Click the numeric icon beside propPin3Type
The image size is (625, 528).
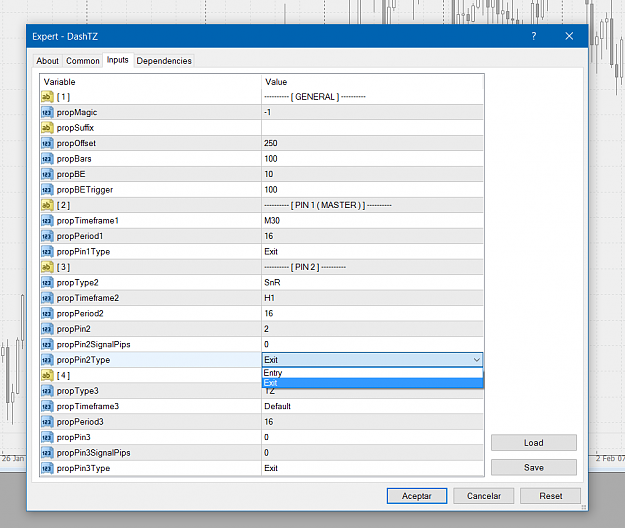click(x=47, y=468)
